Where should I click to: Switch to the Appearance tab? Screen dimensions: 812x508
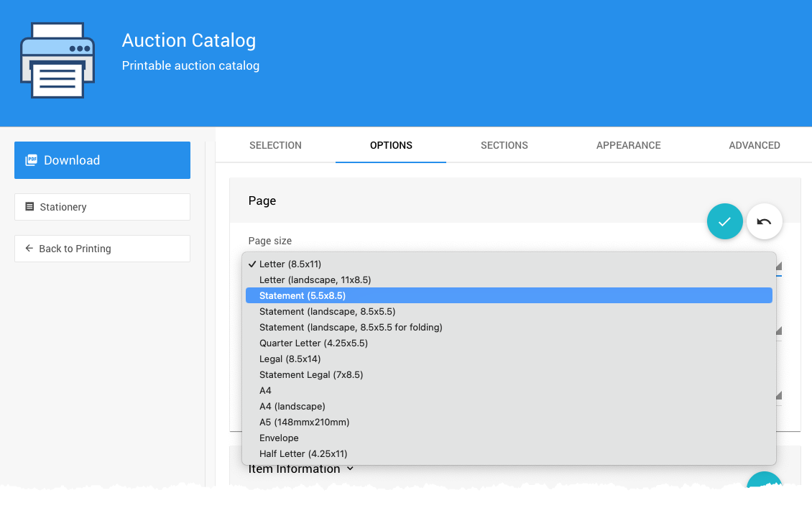click(x=628, y=145)
